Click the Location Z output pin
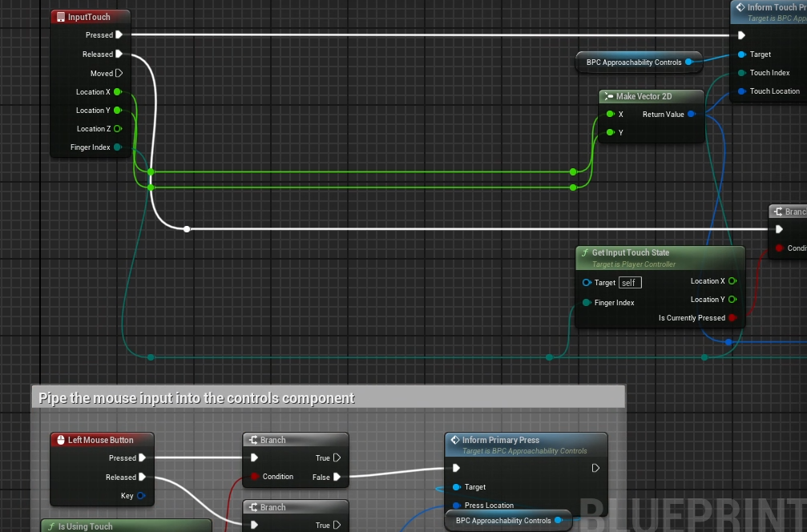The height and width of the screenshot is (532, 807). click(118, 128)
